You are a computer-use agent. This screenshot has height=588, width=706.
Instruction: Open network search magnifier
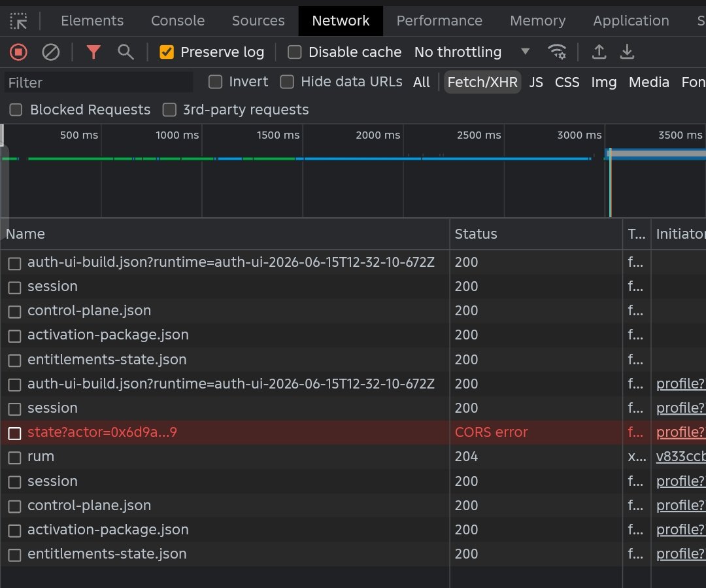126,52
